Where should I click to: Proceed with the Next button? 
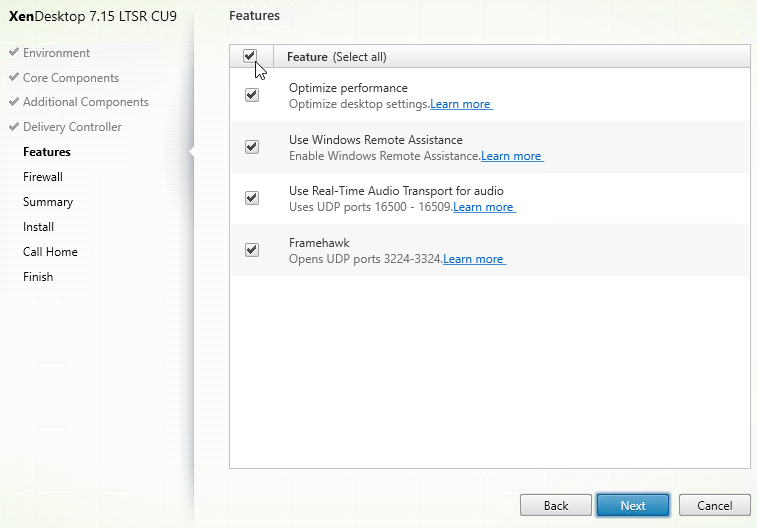tap(633, 505)
